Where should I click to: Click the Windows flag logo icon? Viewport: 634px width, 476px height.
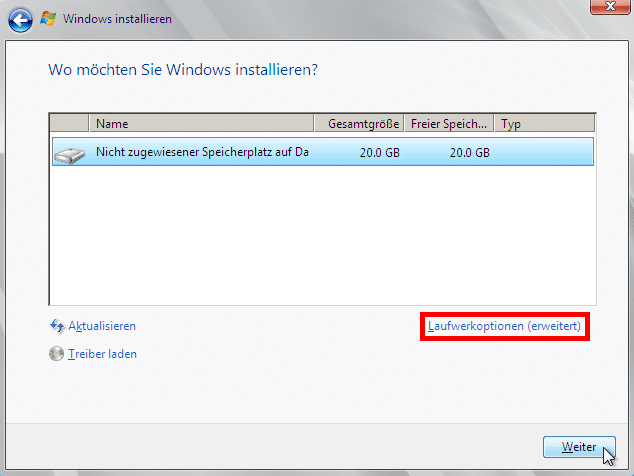(x=48, y=19)
